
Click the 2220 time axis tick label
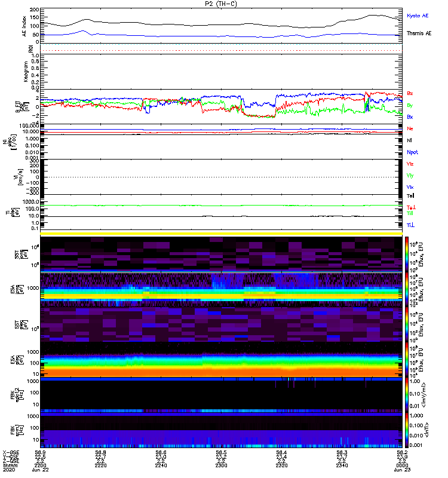click(x=100, y=465)
